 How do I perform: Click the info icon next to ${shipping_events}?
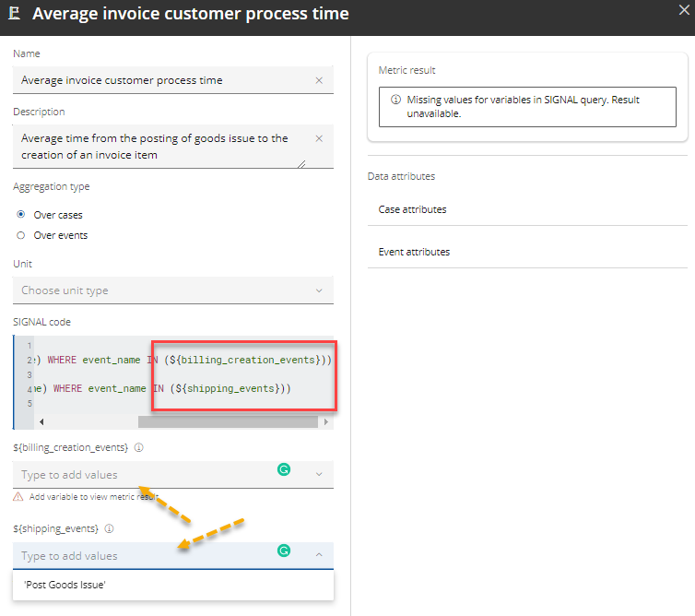click(109, 528)
